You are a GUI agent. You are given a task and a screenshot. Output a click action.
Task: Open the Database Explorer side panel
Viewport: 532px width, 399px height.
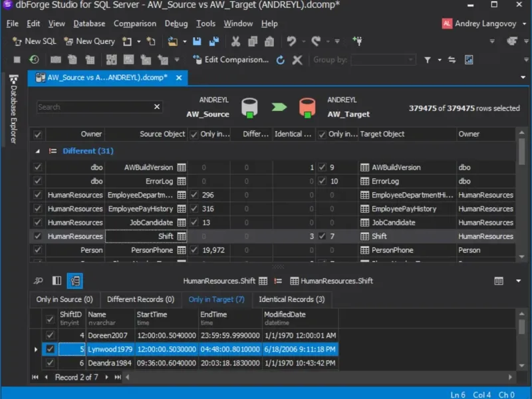(x=14, y=110)
